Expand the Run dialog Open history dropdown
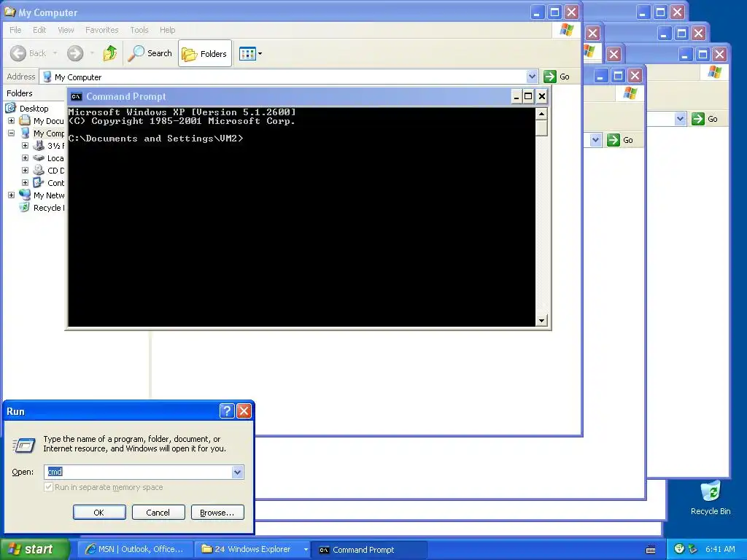Screen dimensions: 747x560 237,472
